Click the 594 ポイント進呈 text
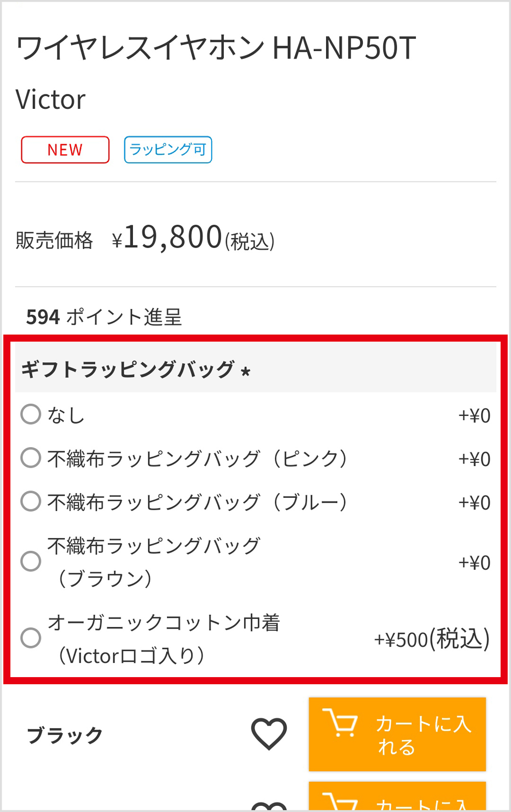Viewport: 511px width, 812px height. 104,317
